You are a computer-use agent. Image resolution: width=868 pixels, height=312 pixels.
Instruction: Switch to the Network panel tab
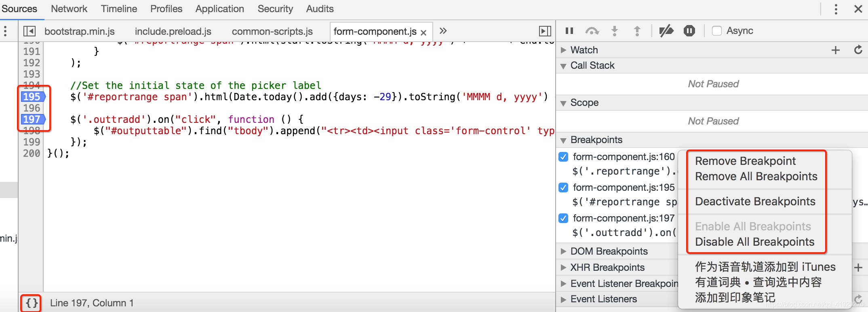(x=69, y=9)
